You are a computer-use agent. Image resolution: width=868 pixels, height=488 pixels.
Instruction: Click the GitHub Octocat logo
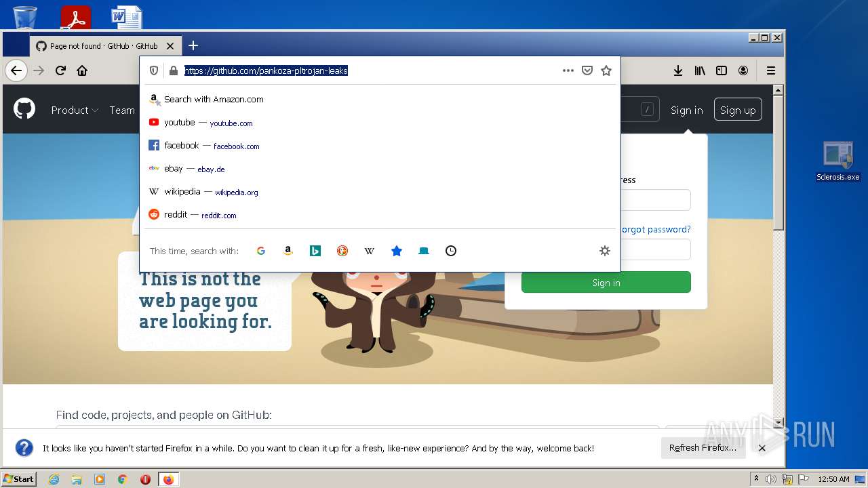coord(24,108)
